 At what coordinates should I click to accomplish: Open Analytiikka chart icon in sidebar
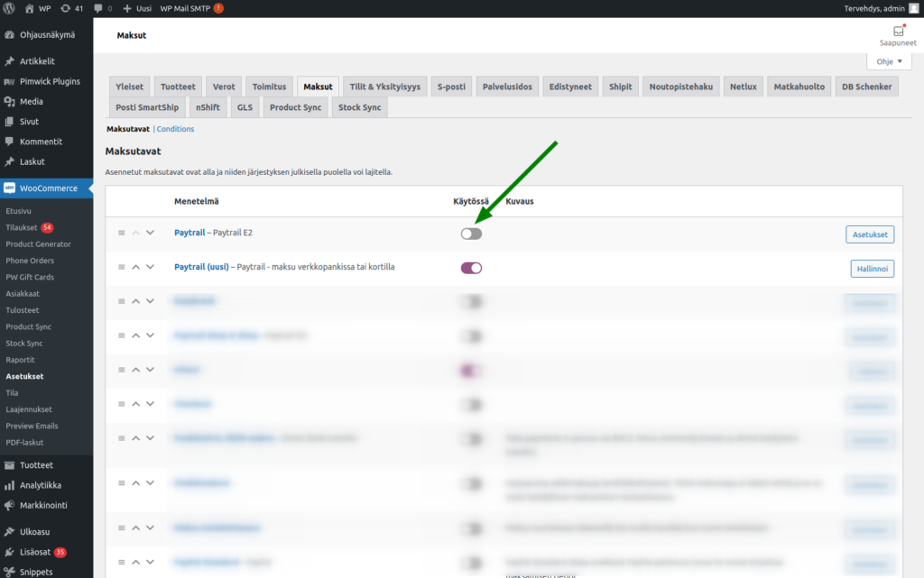(x=9, y=485)
